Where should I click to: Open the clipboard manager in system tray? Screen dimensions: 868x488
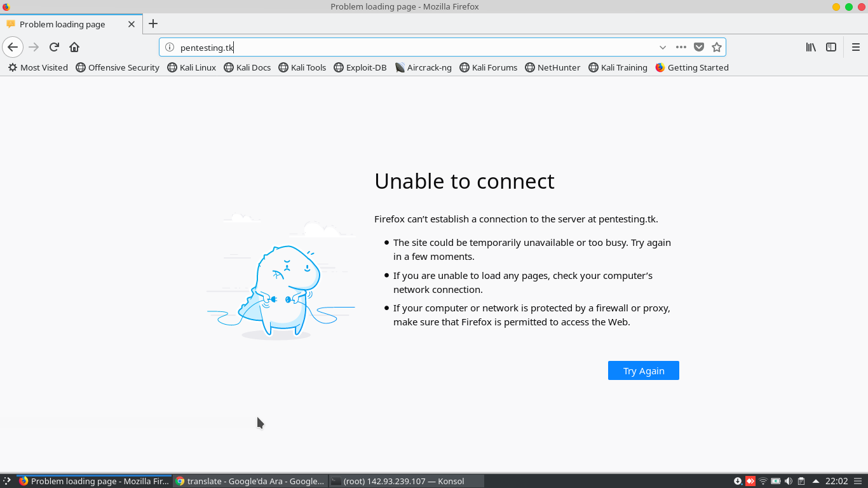(x=801, y=481)
